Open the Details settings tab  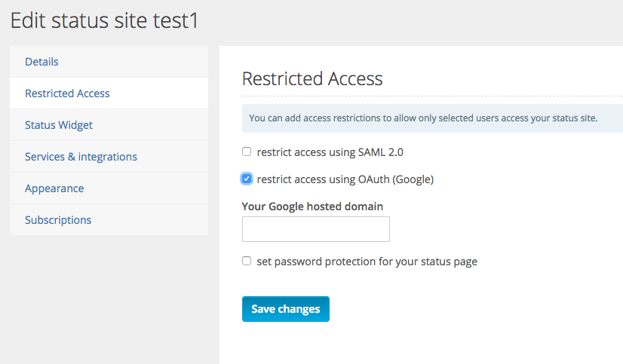pyautogui.click(x=109, y=62)
